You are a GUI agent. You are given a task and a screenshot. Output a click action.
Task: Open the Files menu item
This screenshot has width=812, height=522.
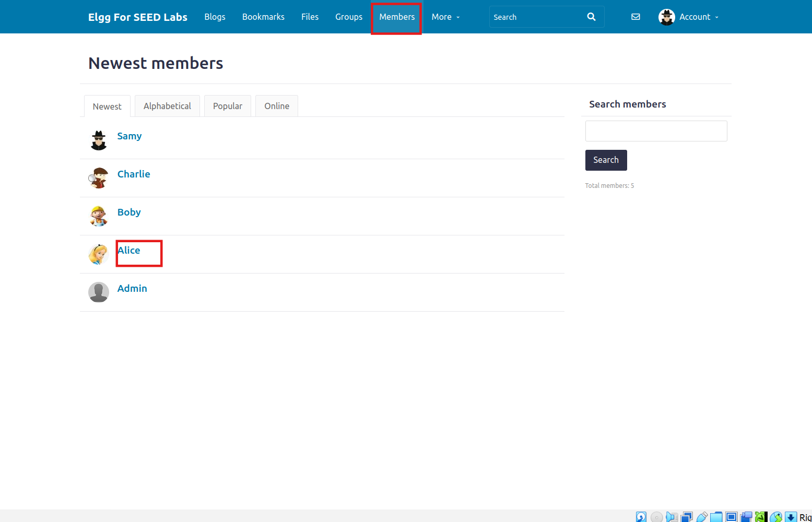[310, 17]
